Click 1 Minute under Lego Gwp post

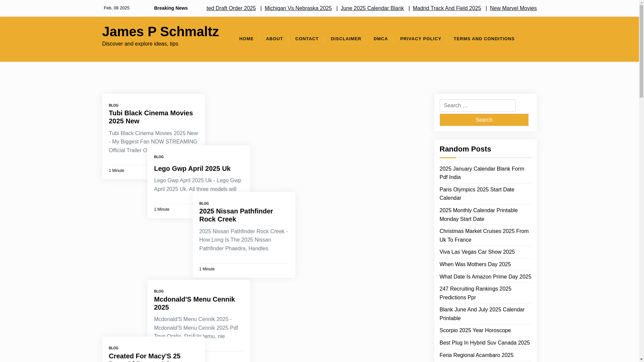coord(162,209)
